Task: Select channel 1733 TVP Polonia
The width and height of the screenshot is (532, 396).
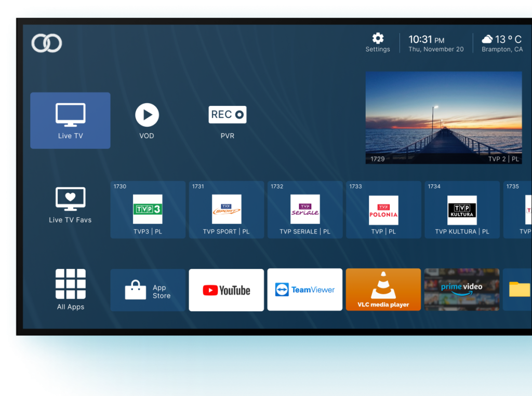Action: coord(383,210)
